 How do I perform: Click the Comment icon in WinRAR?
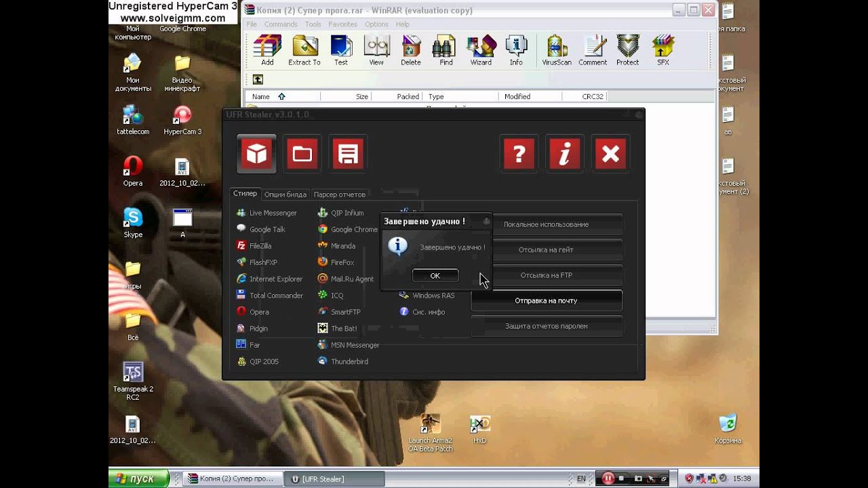tap(593, 51)
